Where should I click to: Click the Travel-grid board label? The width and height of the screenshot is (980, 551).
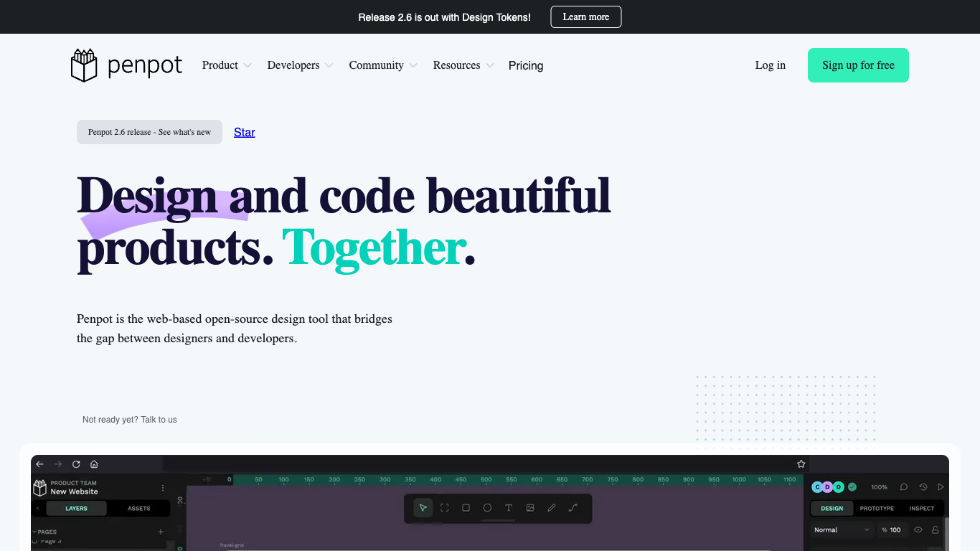tap(232, 545)
